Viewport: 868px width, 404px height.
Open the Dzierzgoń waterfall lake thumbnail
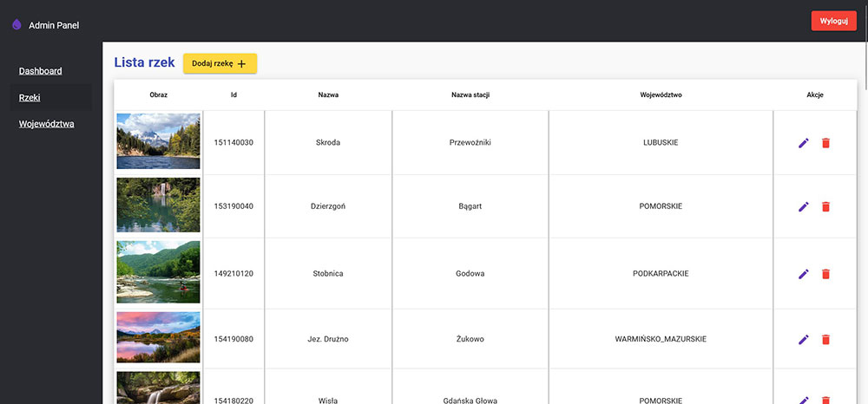click(x=158, y=205)
